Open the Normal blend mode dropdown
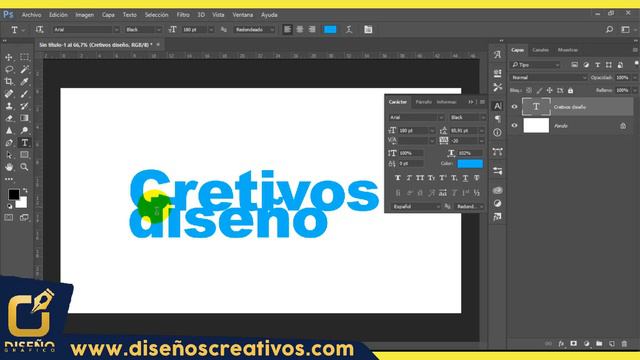This screenshot has width=640, height=360. point(548,78)
